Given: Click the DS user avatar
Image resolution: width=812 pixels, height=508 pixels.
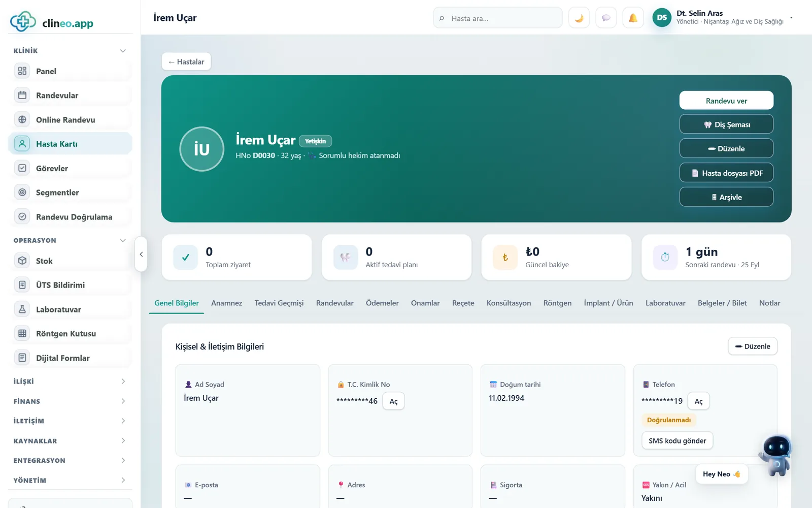Looking at the screenshot, I should 662,18.
